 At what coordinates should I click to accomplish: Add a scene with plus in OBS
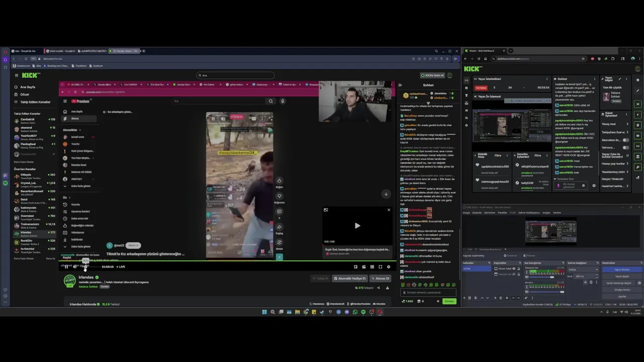pyautogui.click(x=464, y=298)
